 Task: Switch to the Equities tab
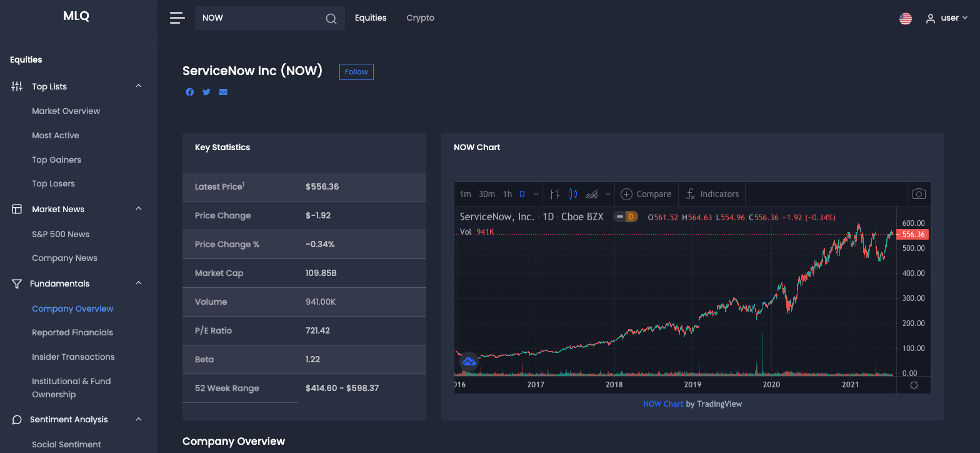tap(371, 18)
